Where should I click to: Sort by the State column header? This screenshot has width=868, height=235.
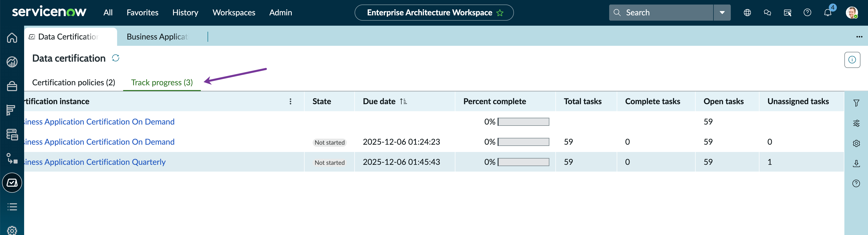pyautogui.click(x=322, y=101)
